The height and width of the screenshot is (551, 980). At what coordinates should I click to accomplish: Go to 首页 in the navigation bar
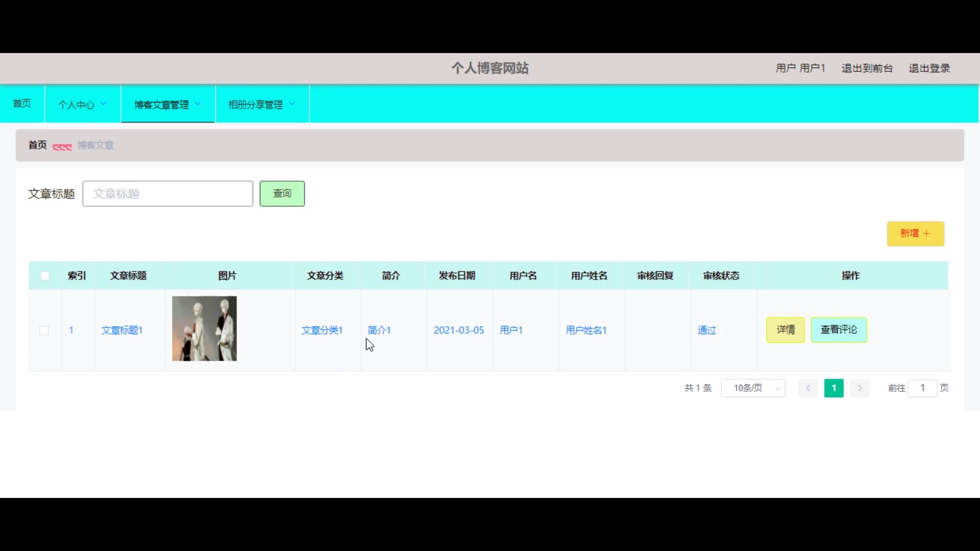22,104
